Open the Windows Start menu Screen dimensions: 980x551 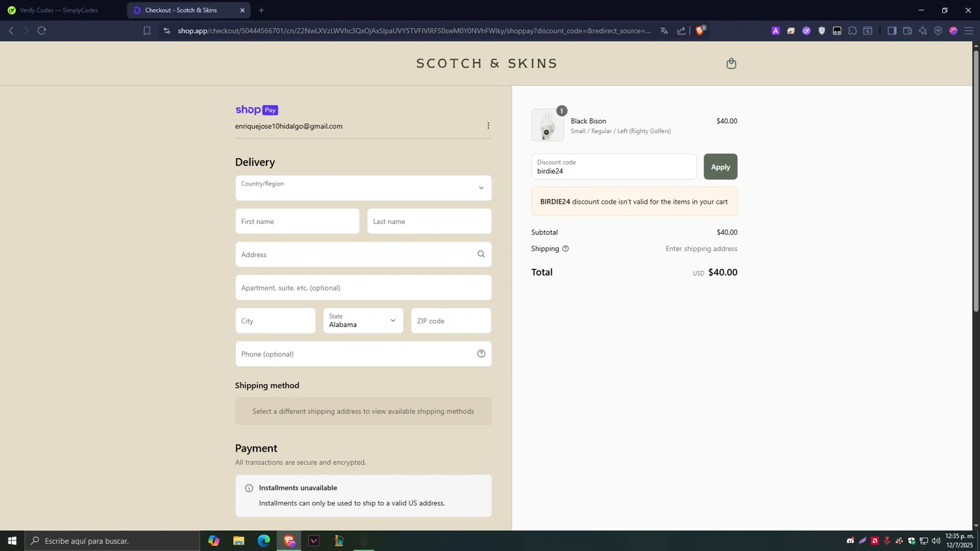click(12, 541)
